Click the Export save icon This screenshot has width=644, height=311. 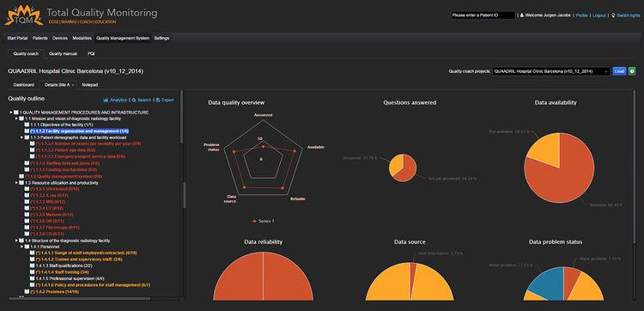[158, 100]
